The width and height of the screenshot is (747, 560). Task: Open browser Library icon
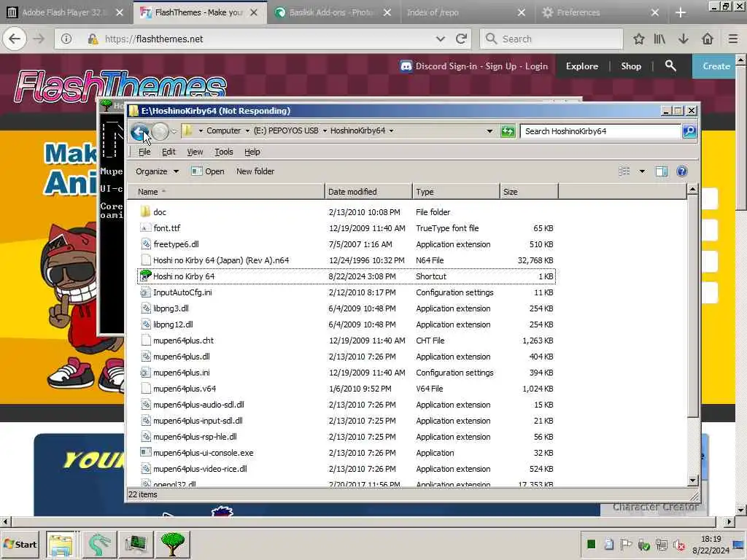click(x=659, y=39)
